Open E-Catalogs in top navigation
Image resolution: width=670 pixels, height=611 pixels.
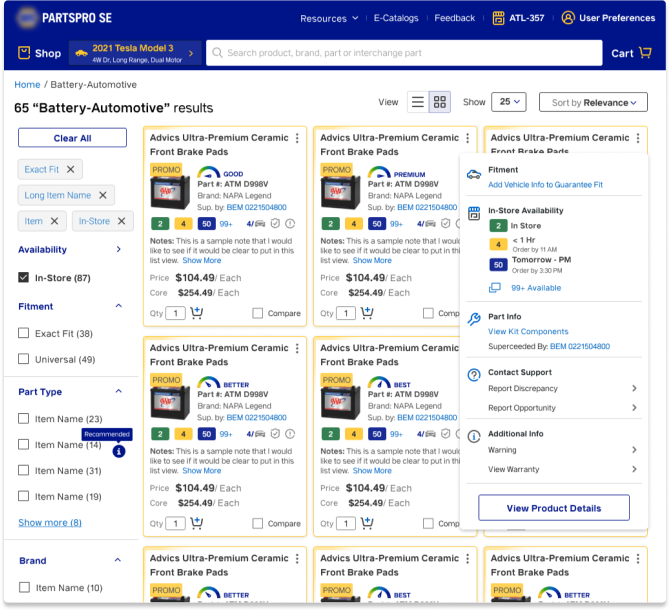point(396,18)
